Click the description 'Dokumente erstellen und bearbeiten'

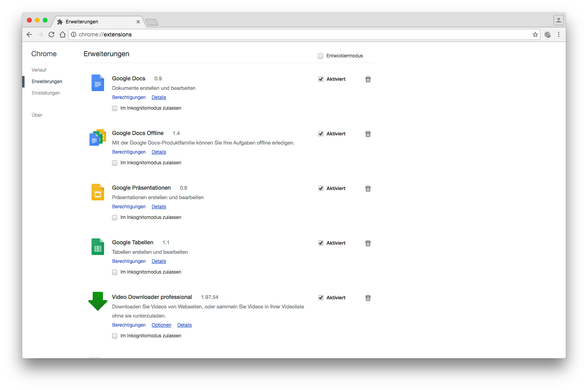click(x=154, y=88)
